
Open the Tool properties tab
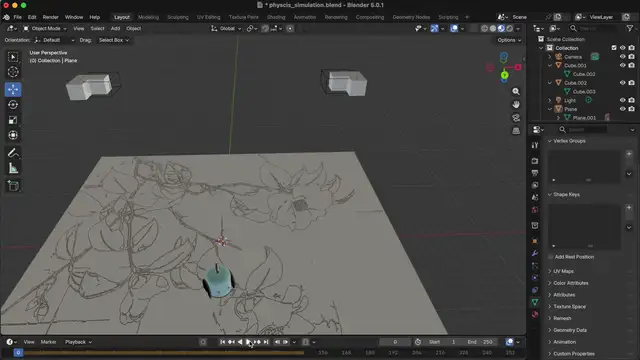point(535,145)
